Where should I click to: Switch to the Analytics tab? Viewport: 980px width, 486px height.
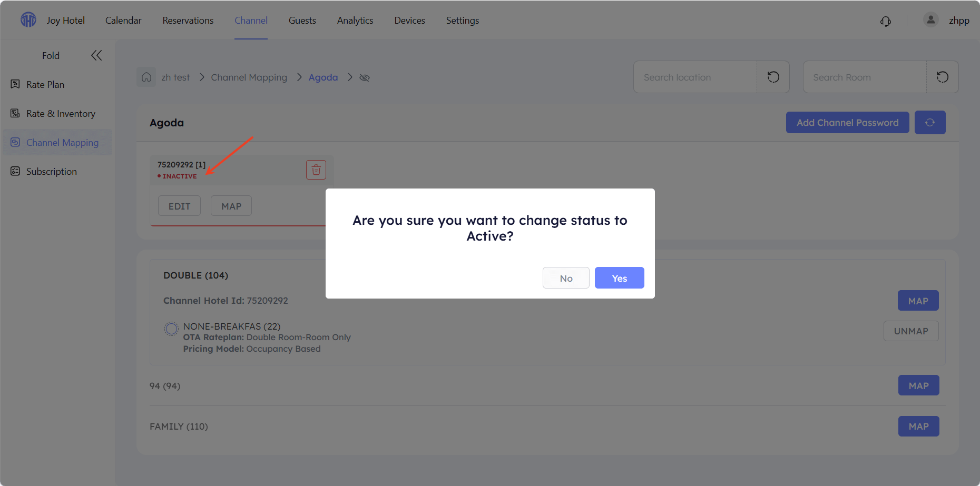[355, 21]
